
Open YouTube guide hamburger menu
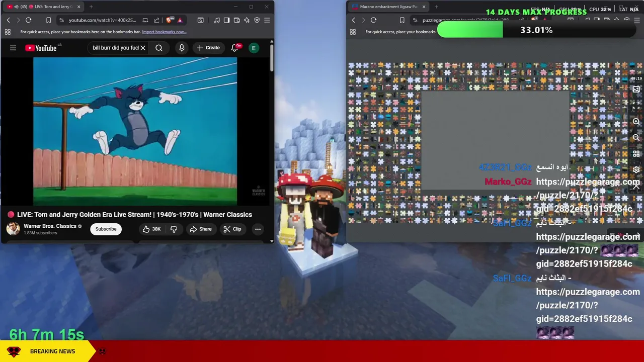pyautogui.click(x=13, y=48)
